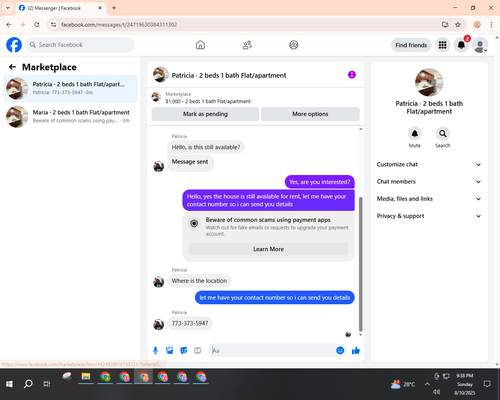Click the chat scroll up arrow
Screen dimensions: 500x400
[x=360, y=129]
